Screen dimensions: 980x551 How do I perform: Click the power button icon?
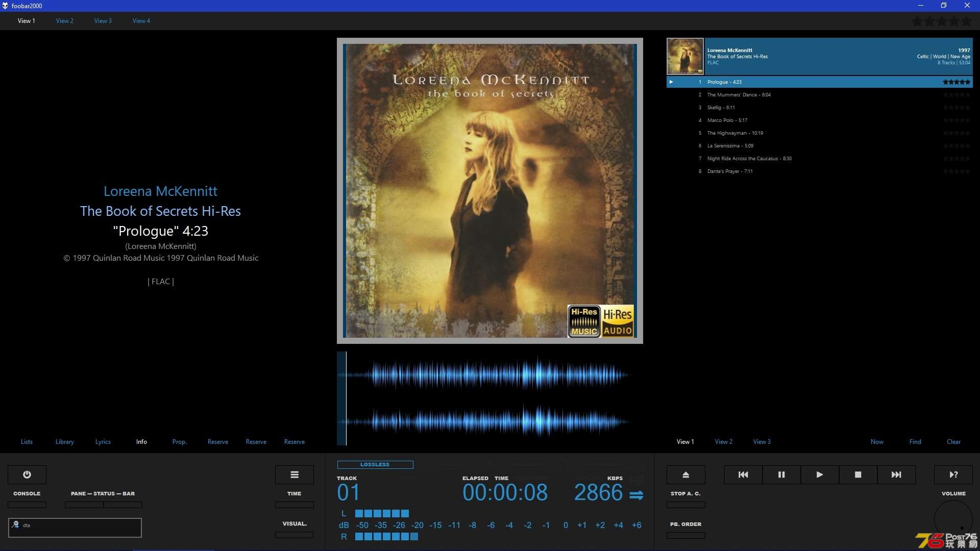click(x=27, y=474)
